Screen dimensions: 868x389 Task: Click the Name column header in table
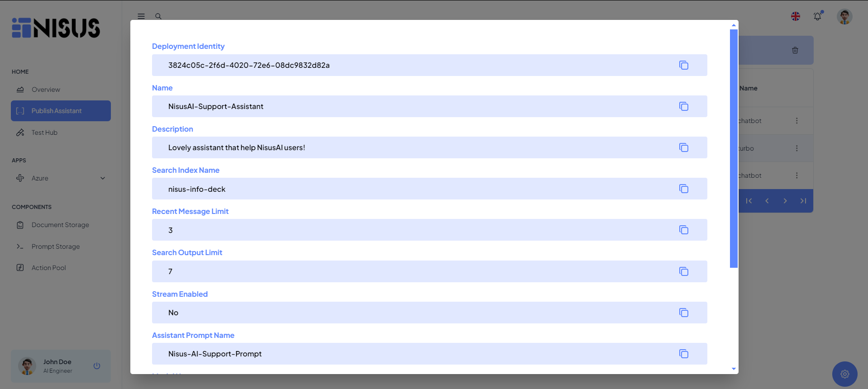749,88
